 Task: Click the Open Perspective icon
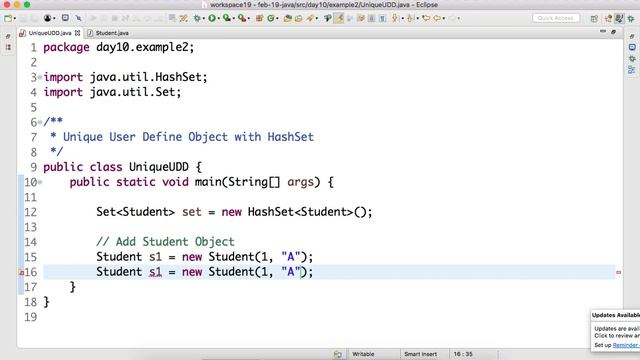[594, 19]
